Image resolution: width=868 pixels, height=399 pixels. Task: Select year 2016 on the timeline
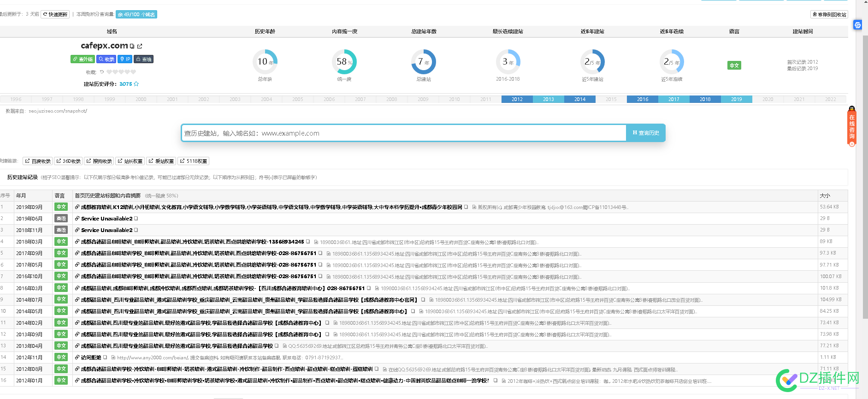tap(643, 99)
